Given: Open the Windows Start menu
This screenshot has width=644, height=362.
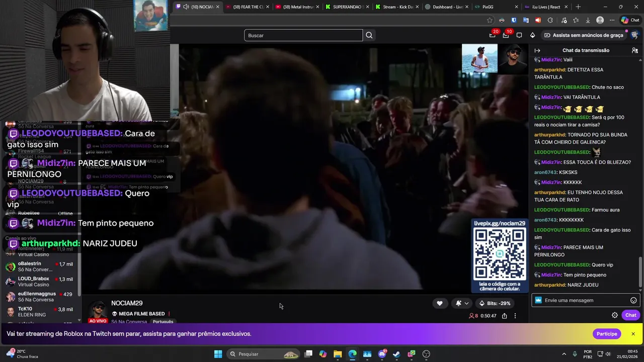Looking at the screenshot, I should (x=218, y=354).
